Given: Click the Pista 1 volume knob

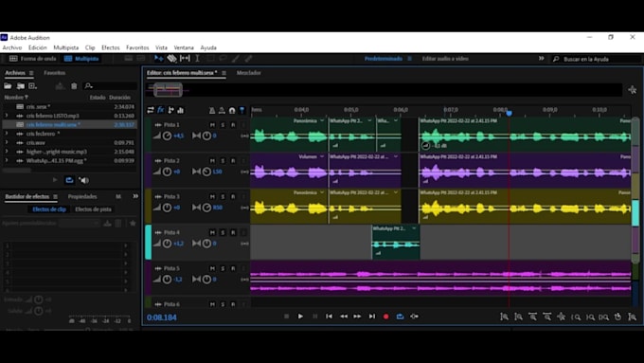Looking at the screenshot, I should click(x=167, y=136).
